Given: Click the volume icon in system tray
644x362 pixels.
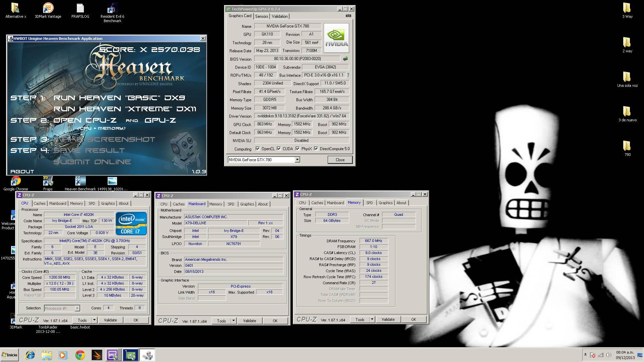Looking at the screenshot, I should (x=609, y=355).
